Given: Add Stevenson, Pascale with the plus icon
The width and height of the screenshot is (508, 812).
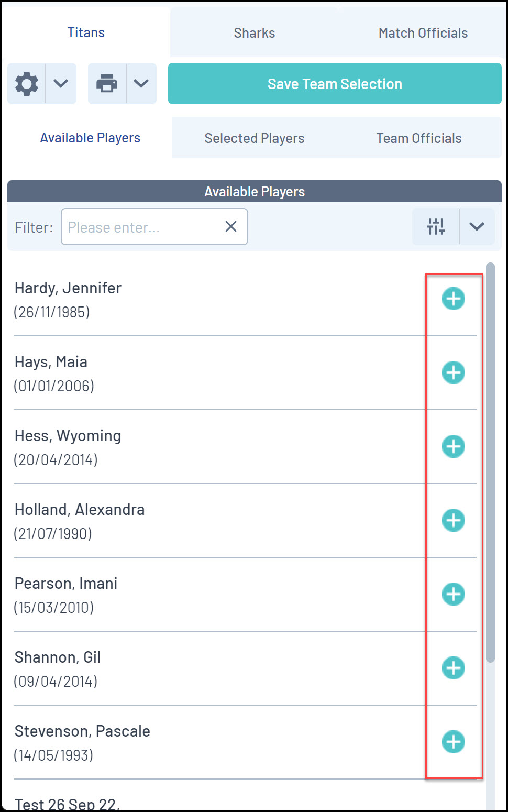Looking at the screenshot, I should pyautogui.click(x=453, y=742).
